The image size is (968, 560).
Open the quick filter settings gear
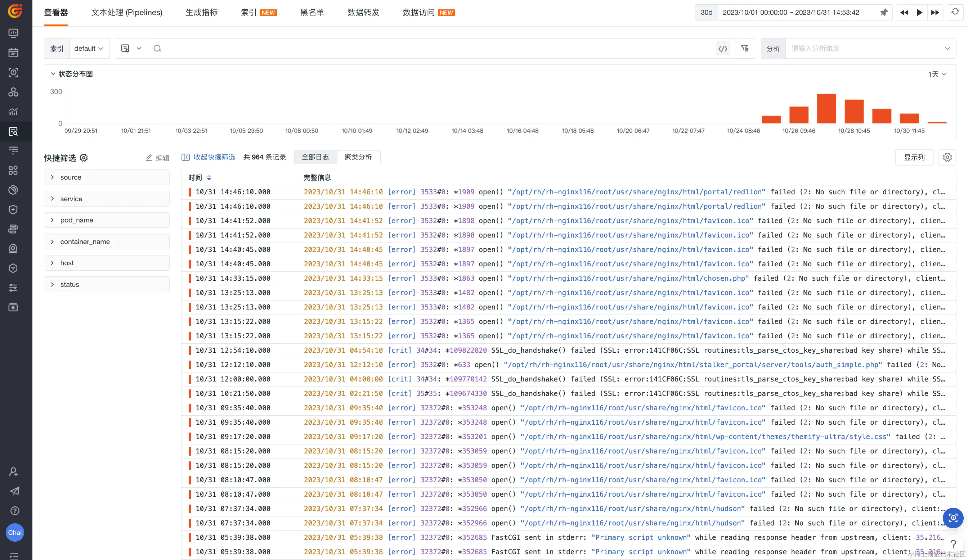tap(84, 158)
